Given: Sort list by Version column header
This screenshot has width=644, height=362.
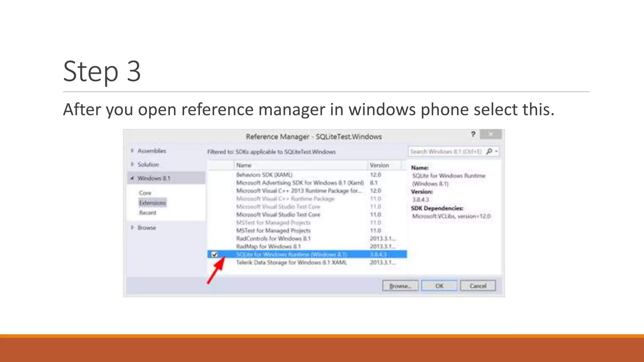Looking at the screenshot, I should click(x=384, y=165).
